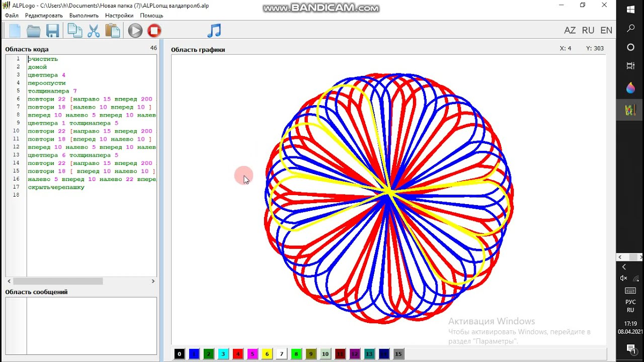Click touch keyboard tray icon
Image resolution: width=644 pixels, height=362 pixels.
pos(630,291)
